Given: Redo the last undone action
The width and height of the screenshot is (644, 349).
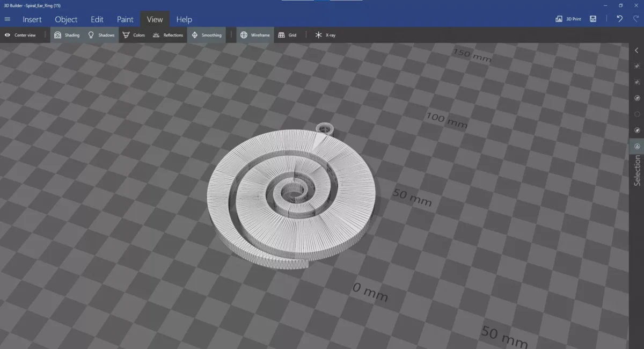Looking at the screenshot, I should tap(635, 19).
